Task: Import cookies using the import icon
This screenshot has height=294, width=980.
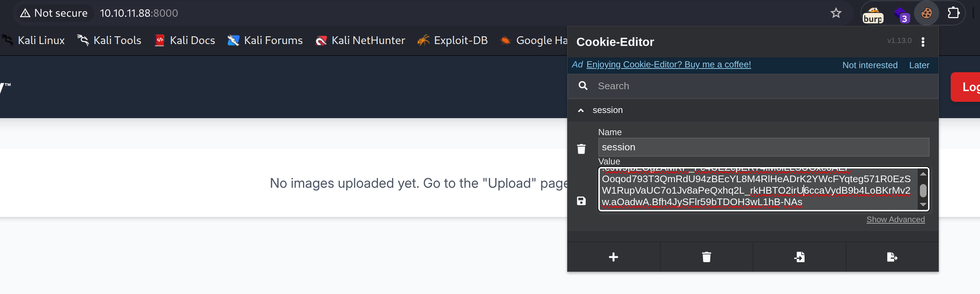Action: [799, 257]
